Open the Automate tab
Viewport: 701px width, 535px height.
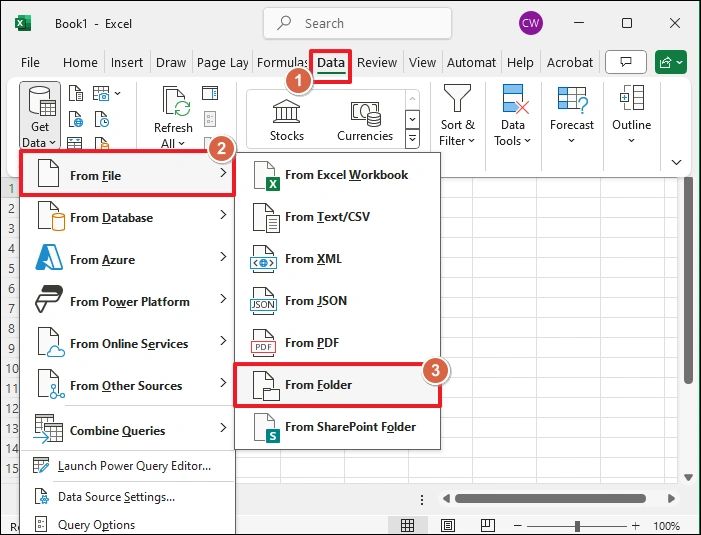pos(471,63)
